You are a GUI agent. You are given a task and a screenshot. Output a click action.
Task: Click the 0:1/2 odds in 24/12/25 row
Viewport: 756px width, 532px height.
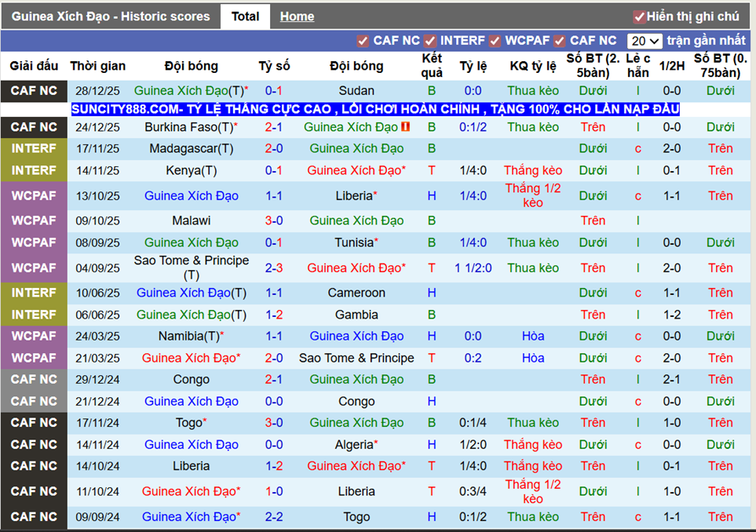click(x=473, y=127)
